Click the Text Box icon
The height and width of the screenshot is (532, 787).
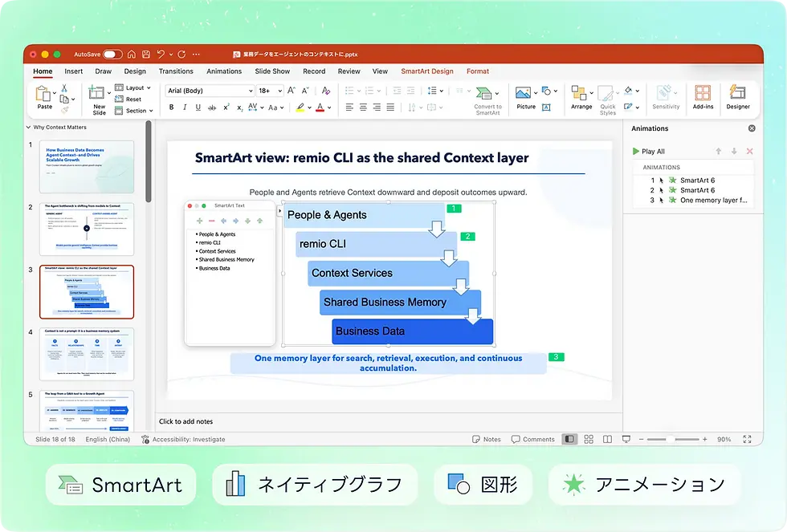[547, 108]
